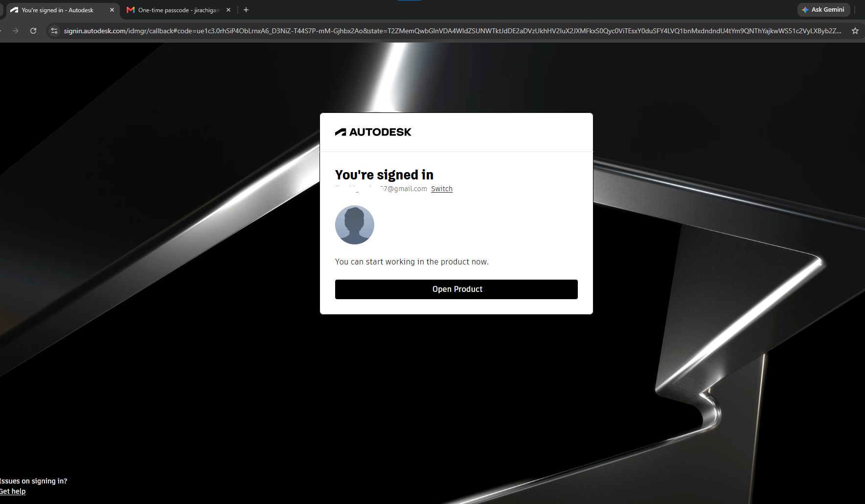This screenshot has width=865, height=504.
Task: Close the You're signed in Autodesk tab
Action: click(112, 10)
